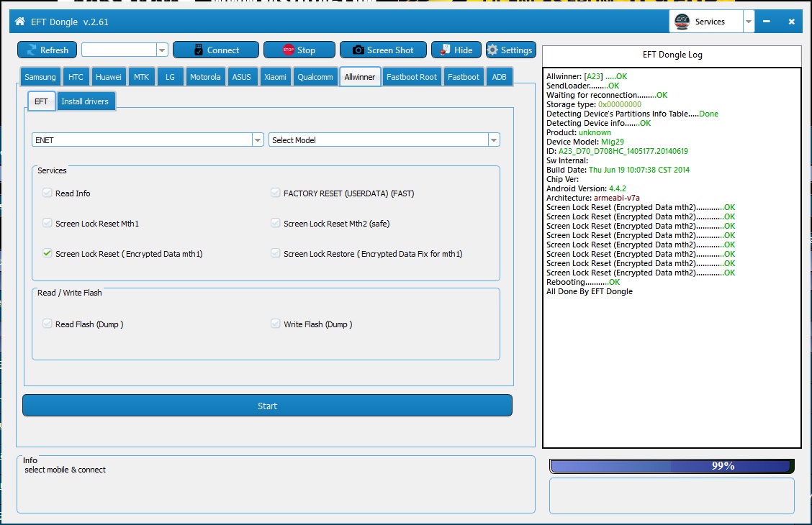Click log line 'All Done By EFT Dongle'

pos(590,291)
